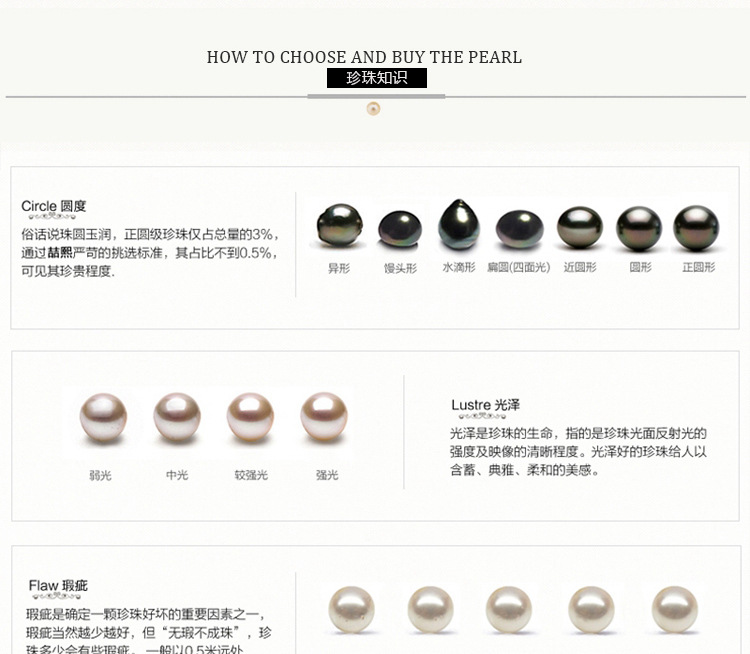Screen dimensions: 750x654
Task: Click the 强光 strong lustre pearl
Action: (x=324, y=416)
